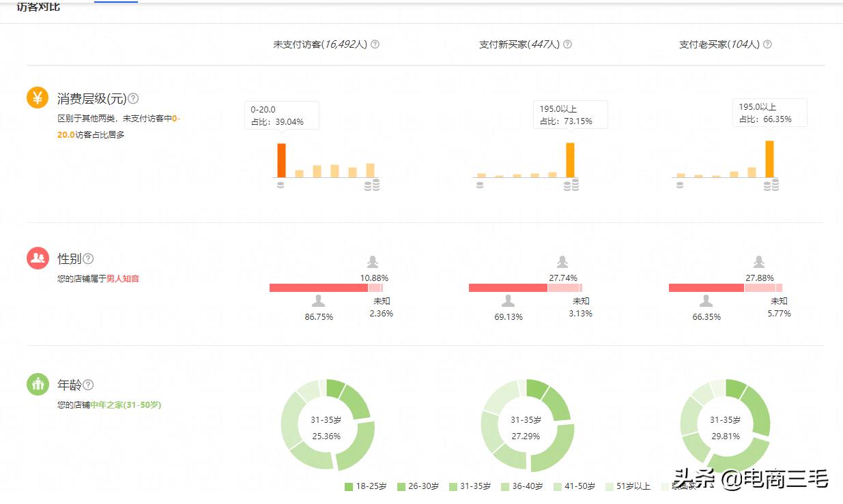Viewport: 843px width, 504px height.
Task: Click single coin icon under 未支付访客 chart
Action: [x=281, y=186]
